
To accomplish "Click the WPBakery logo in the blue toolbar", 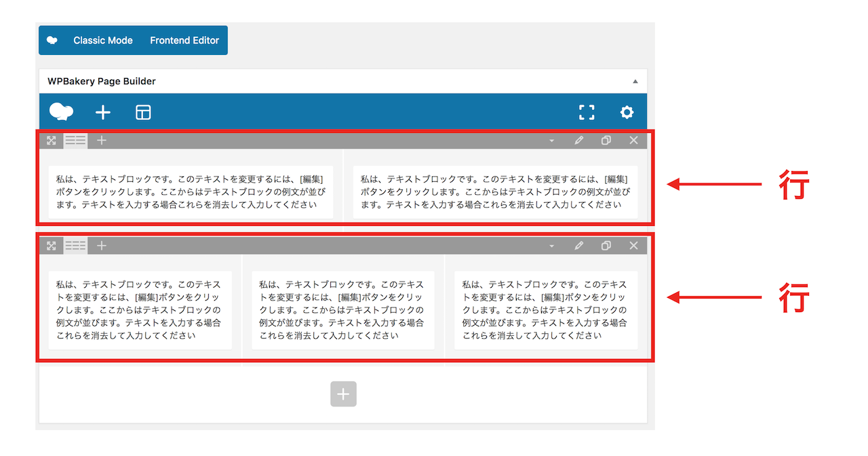I will (x=62, y=112).
